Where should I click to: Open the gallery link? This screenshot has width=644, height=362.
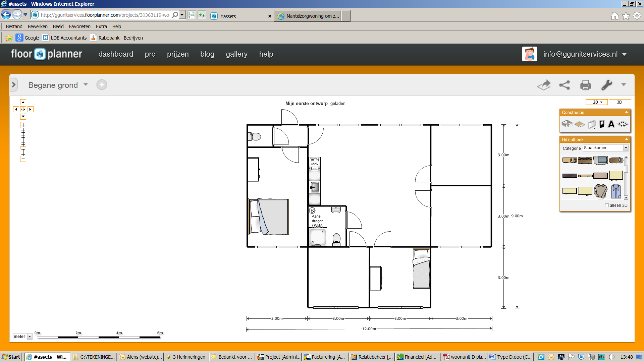tap(236, 54)
